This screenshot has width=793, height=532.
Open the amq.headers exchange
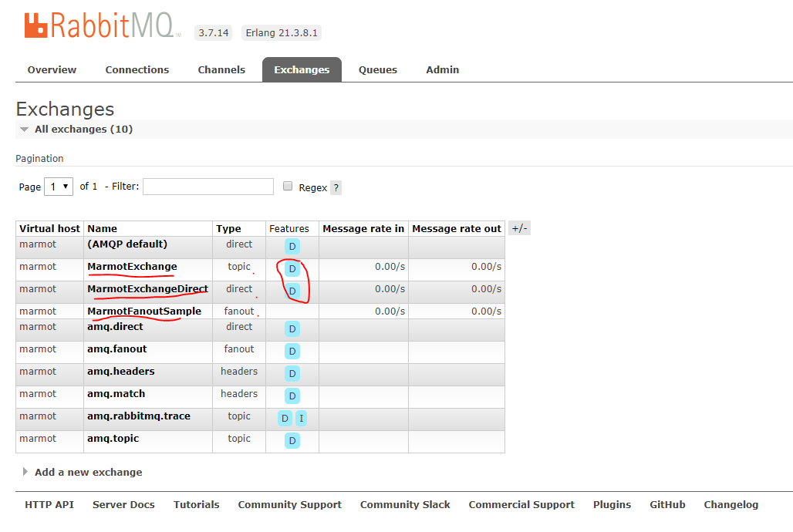coord(121,371)
